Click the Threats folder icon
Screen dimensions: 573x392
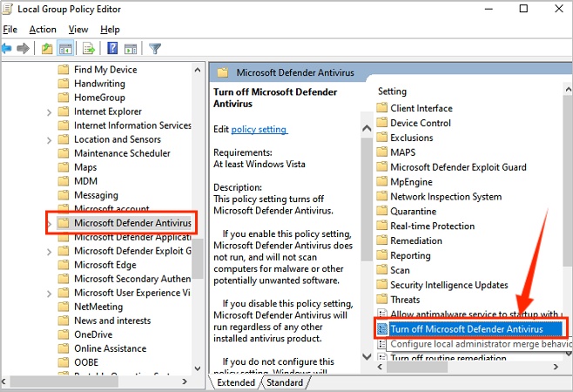pyautogui.click(x=382, y=299)
